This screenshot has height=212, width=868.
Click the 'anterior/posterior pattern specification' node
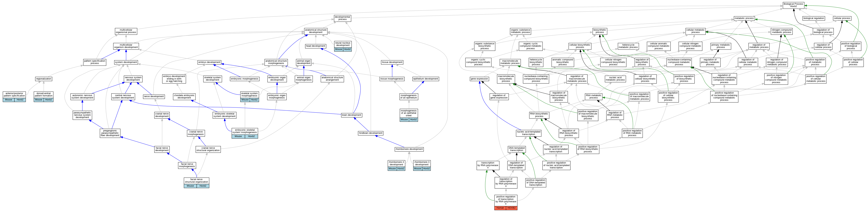pyautogui.click(x=14, y=95)
